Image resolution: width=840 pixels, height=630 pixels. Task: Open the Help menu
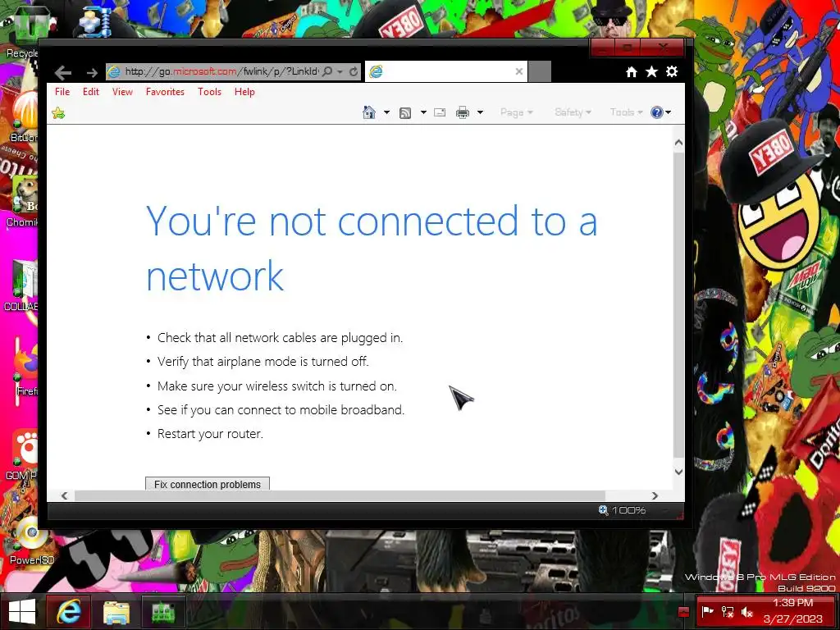[x=244, y=92]
